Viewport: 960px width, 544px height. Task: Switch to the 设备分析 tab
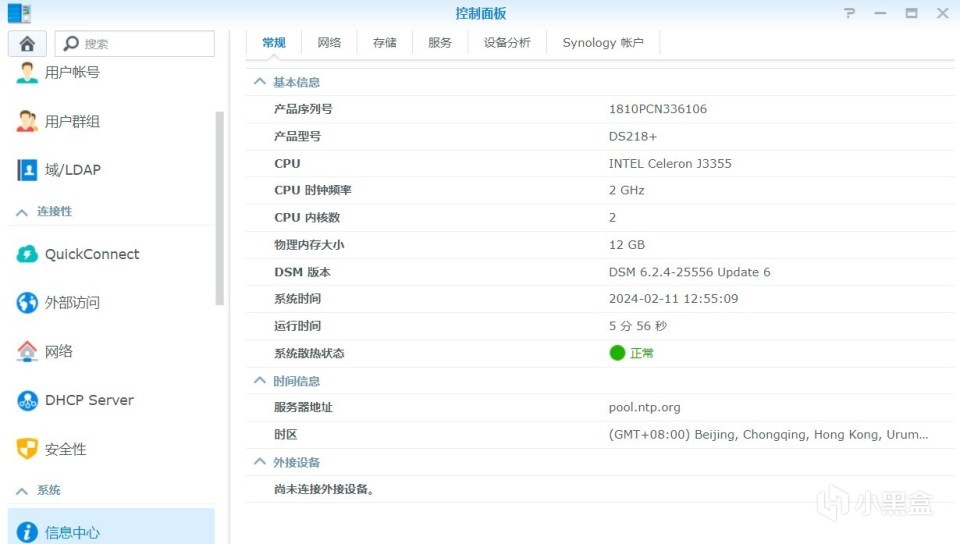point(507,43)
